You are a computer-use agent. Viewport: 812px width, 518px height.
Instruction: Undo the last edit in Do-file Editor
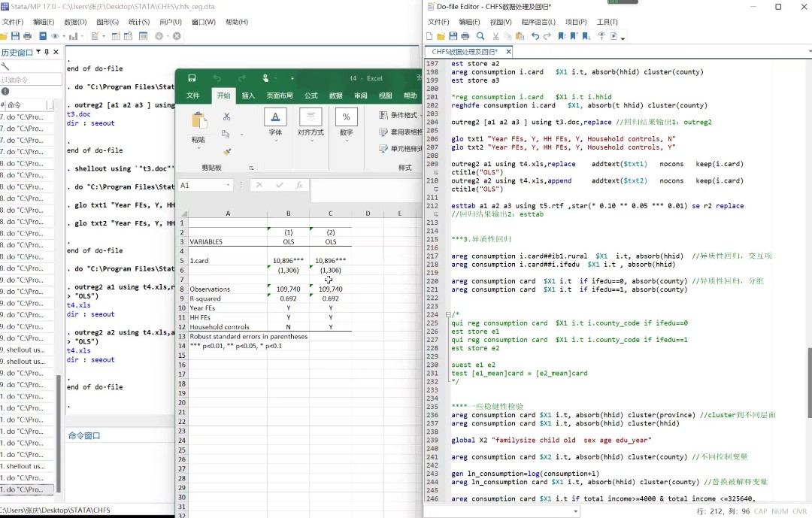click(x=535, y=36)
